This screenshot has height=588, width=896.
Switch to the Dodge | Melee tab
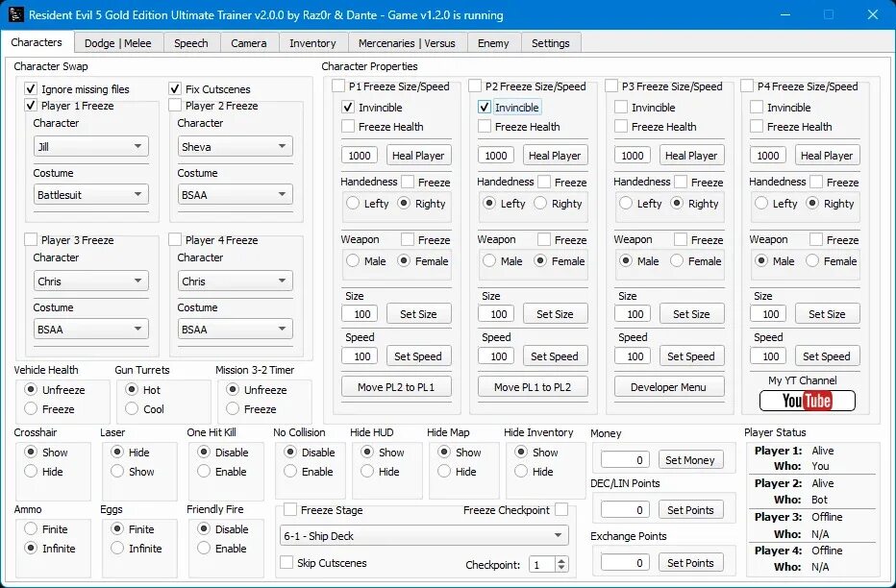(117, 43)
